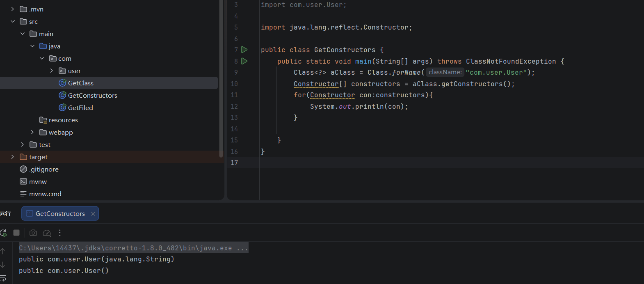Viewport: 644px width, 284px height.
Task: Click the resources folder icon
Action: [x=43, y=120]
